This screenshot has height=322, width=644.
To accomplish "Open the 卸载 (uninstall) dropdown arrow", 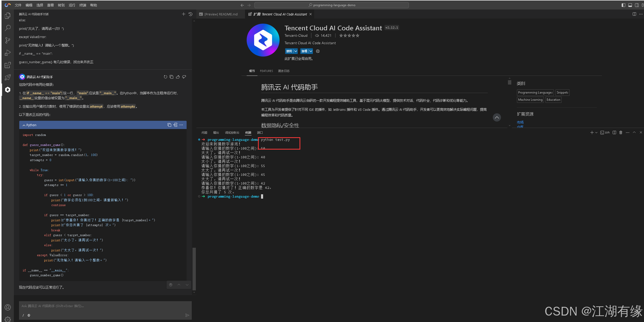I will click(311, 51).
